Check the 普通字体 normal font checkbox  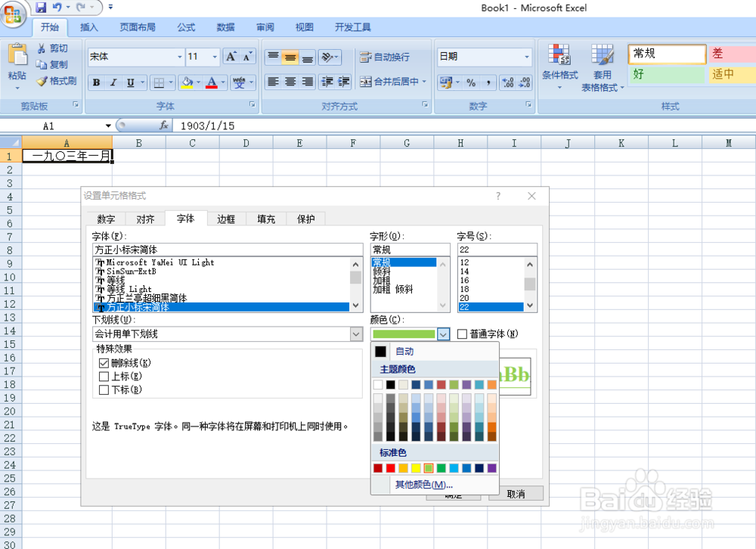point(462,333)
